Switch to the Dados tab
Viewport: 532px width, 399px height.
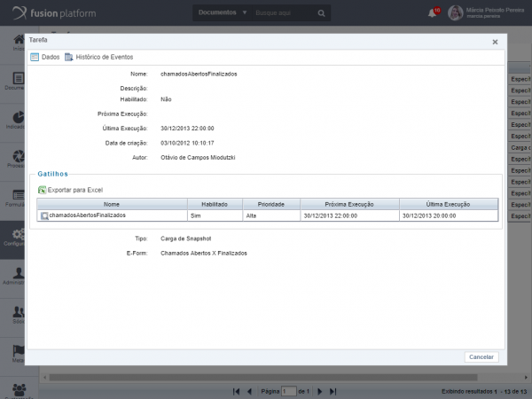[45, 57]
